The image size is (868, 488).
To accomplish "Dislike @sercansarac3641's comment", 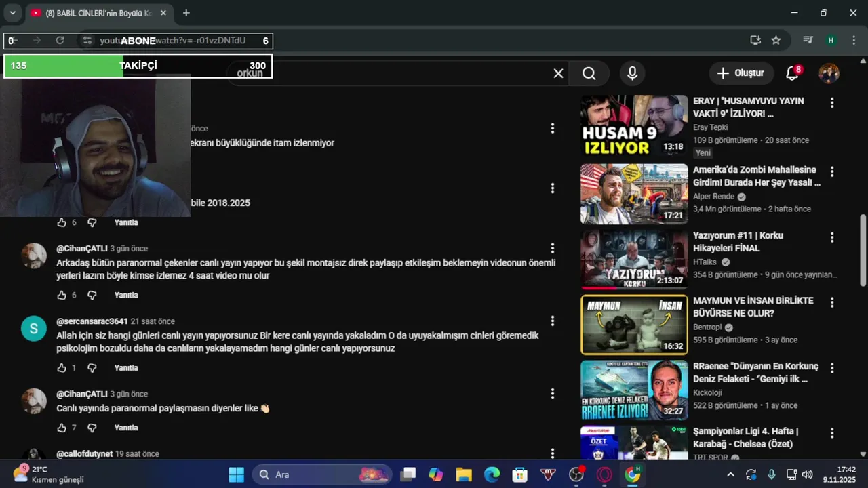I will (x=92, y=368).
